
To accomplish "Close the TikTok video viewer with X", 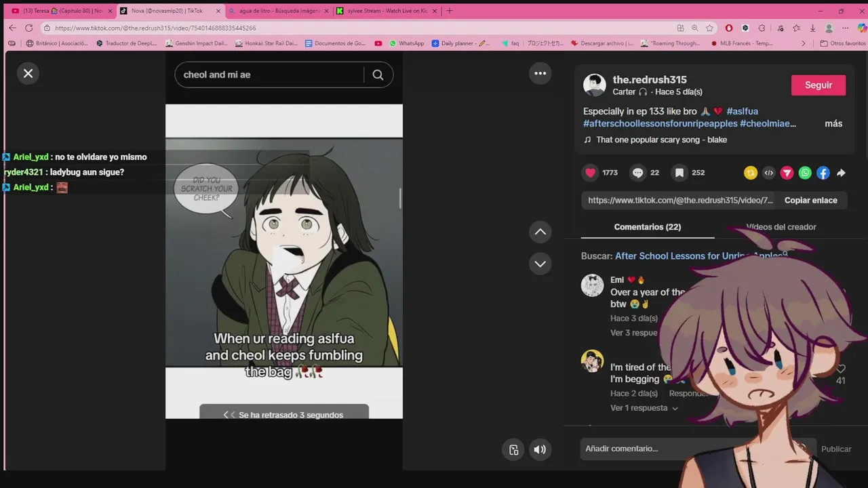I will tap(28, 73).
